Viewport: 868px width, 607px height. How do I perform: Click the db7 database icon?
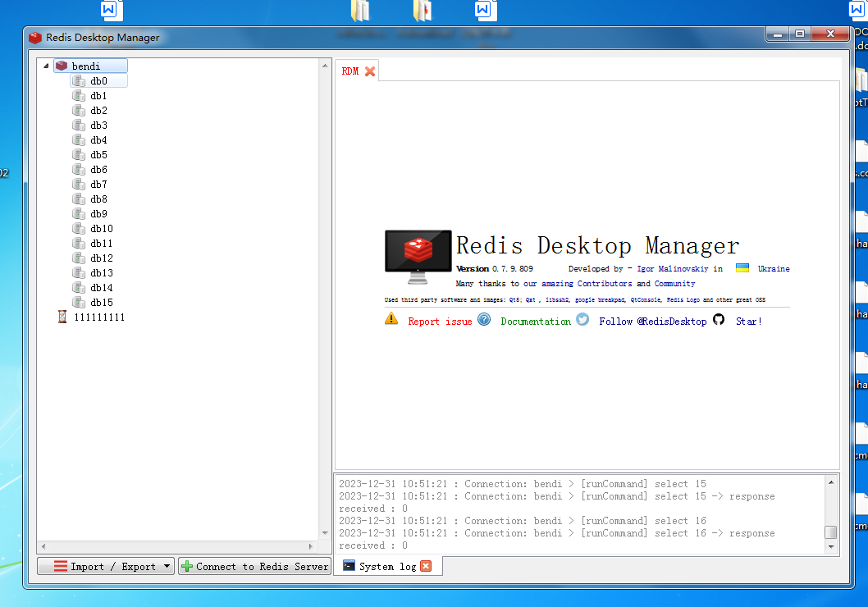(x=79, y=185)
